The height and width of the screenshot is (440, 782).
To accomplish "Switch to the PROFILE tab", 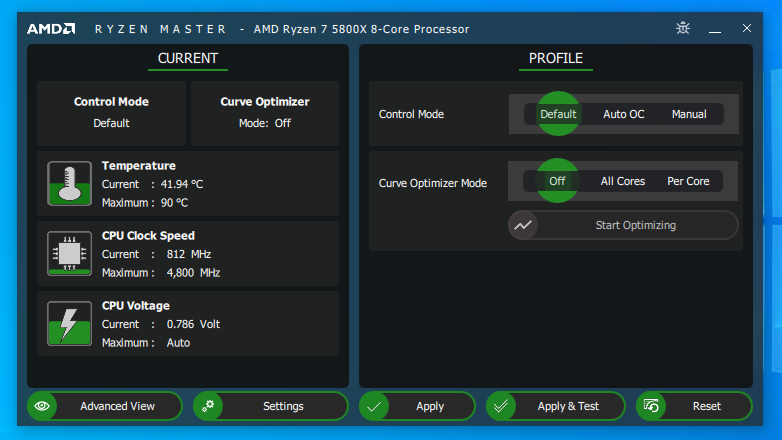I will tap(556, 58).
